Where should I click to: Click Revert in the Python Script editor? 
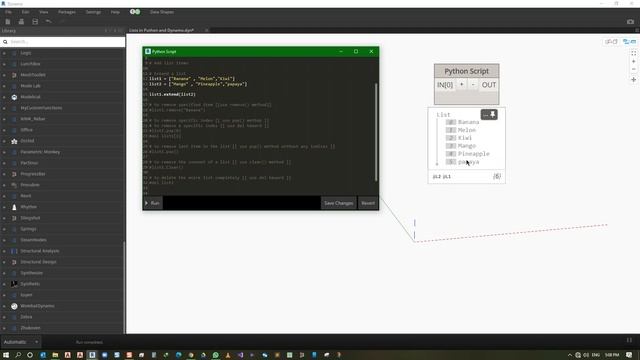click(368, 203)
